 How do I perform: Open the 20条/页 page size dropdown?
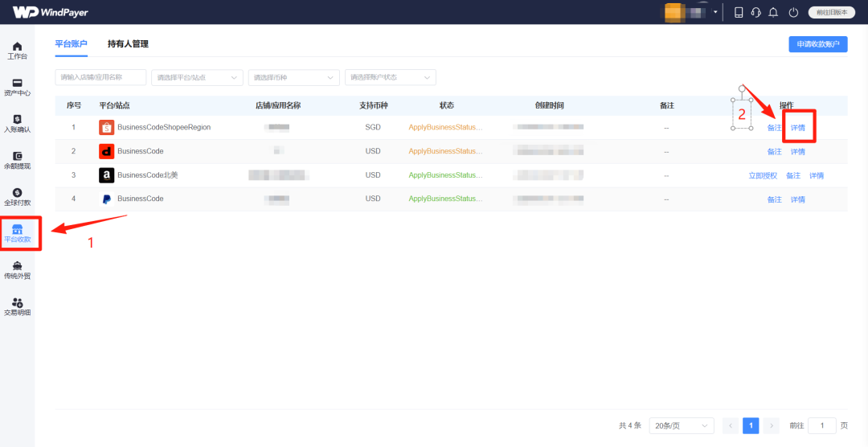pos(682,425)
